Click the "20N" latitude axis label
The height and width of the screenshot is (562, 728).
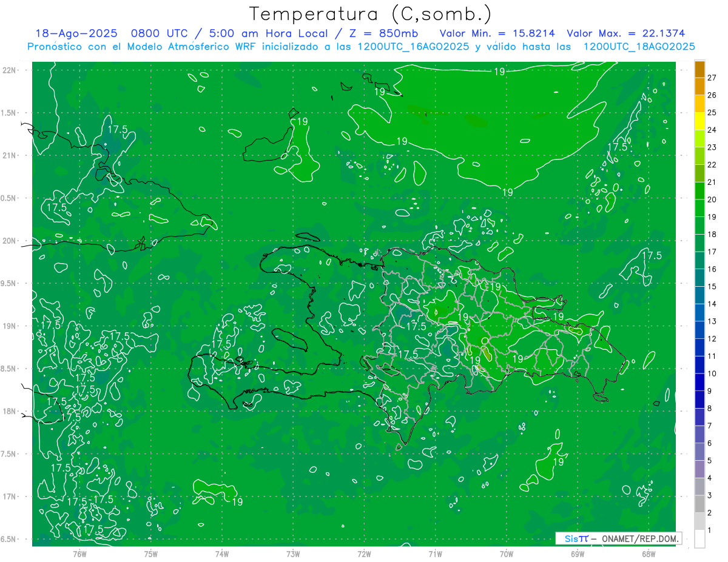tap(9, 241)
